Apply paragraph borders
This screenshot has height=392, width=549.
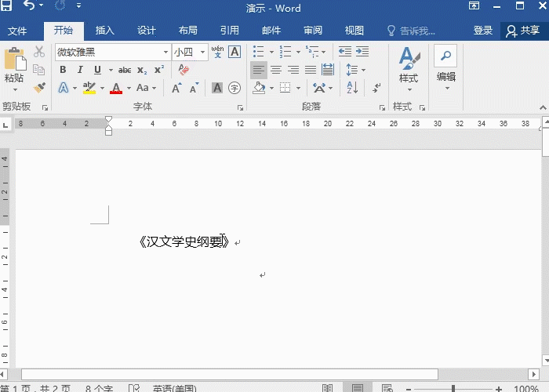click(x=285, y=88)
